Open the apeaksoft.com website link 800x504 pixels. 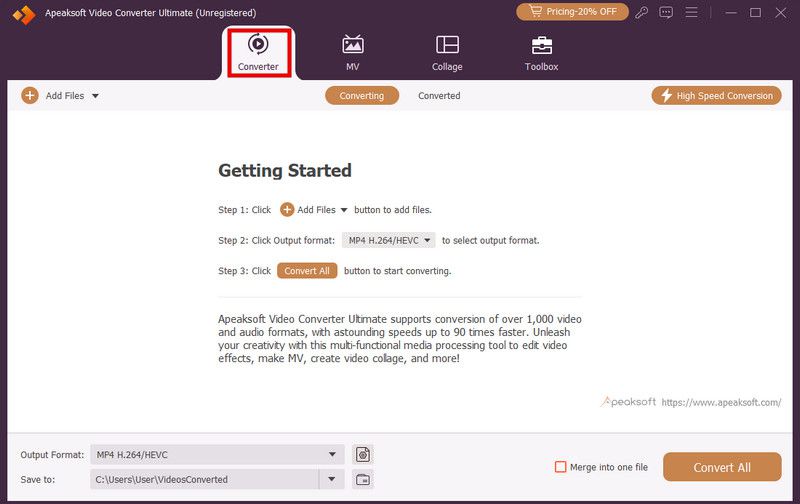[721, 402]
